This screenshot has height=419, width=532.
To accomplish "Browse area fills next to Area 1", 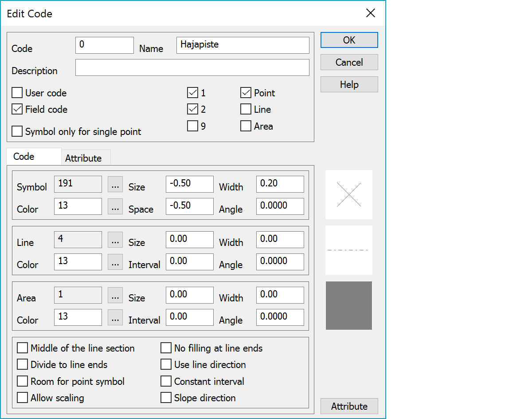I will pos(115,295).
